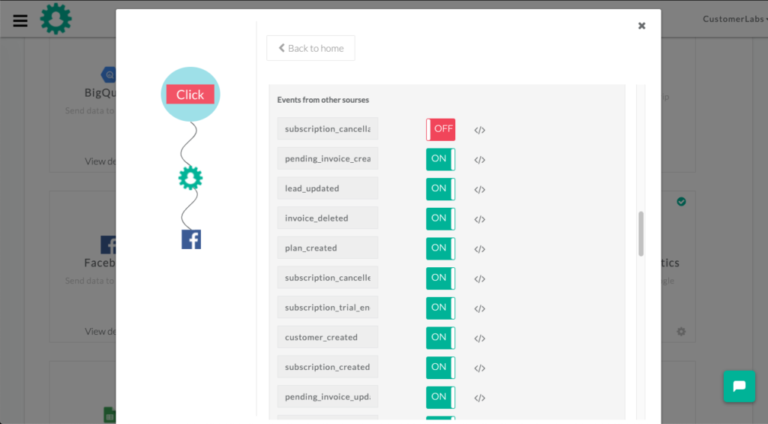Click the settings gear on background card

[681, 331]
